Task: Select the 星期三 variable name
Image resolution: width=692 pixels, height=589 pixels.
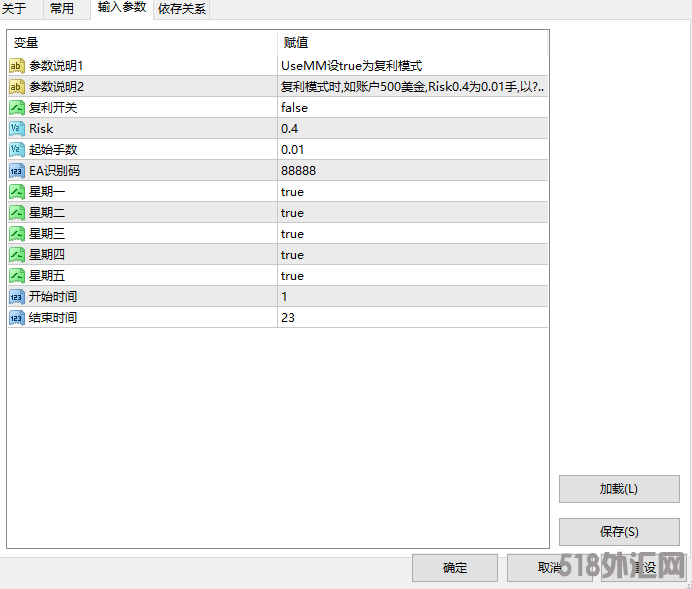Action: [47, 233]
